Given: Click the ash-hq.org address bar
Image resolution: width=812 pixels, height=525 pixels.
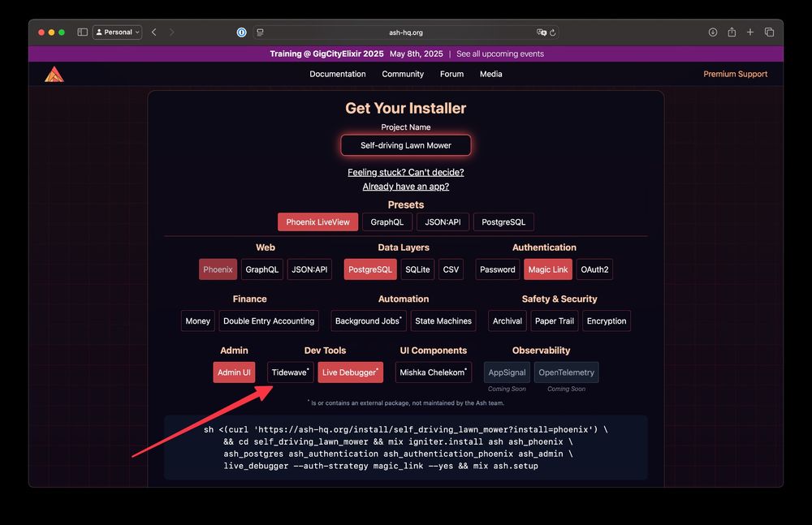Looking at the screenshot, I should (406, 32).
